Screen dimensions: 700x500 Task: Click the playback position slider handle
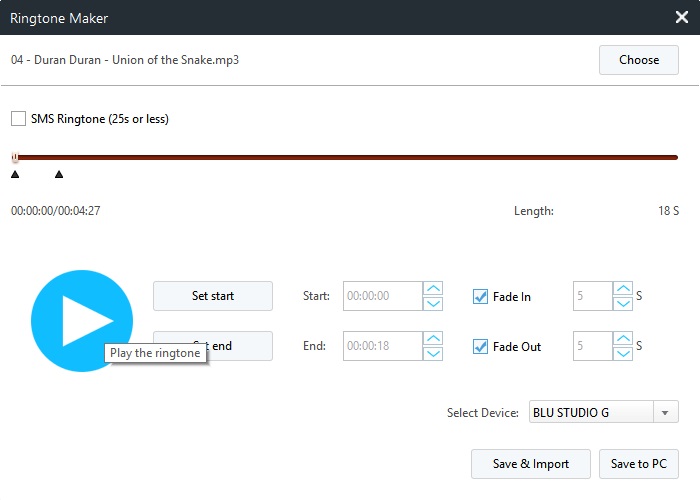15,157
